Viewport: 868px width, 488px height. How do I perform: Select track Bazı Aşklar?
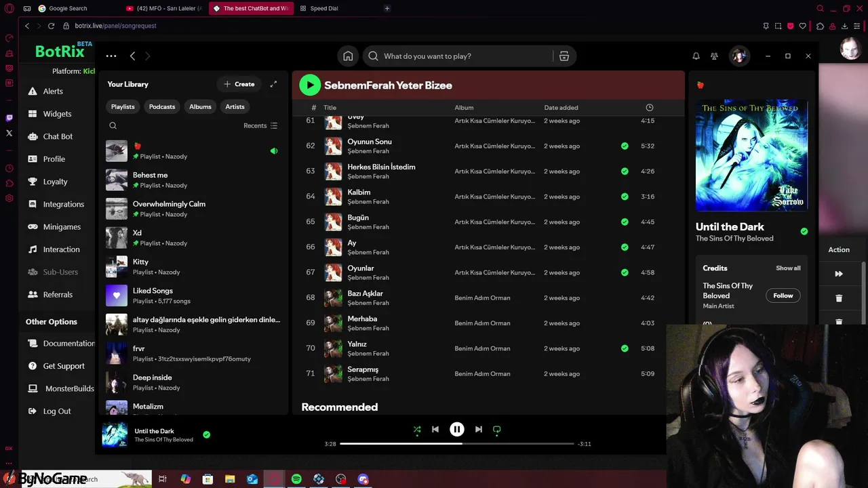coord(365,293)
